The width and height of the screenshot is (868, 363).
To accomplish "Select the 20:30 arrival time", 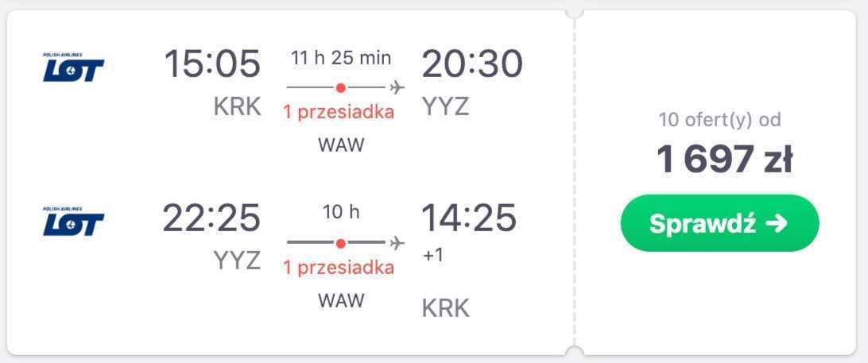I will click(472, 64).
